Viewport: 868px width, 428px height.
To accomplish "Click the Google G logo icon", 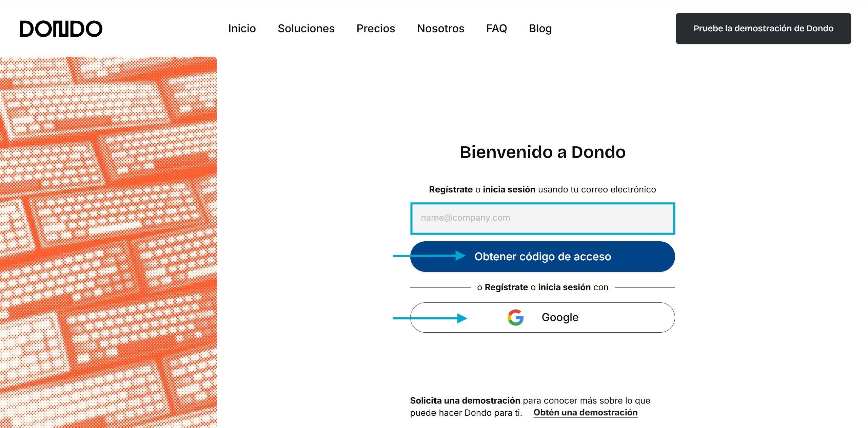I will (515, 318).
